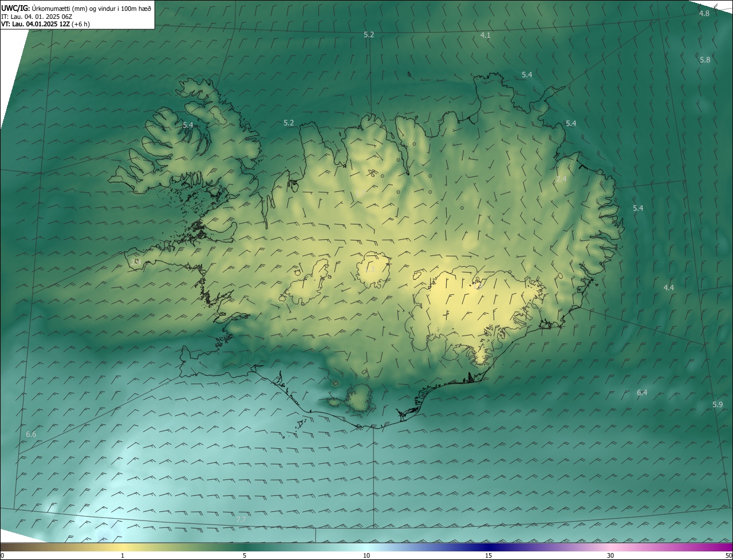Click the 15 tick on the color scale

pyautogui.click(x=488, y=555)
